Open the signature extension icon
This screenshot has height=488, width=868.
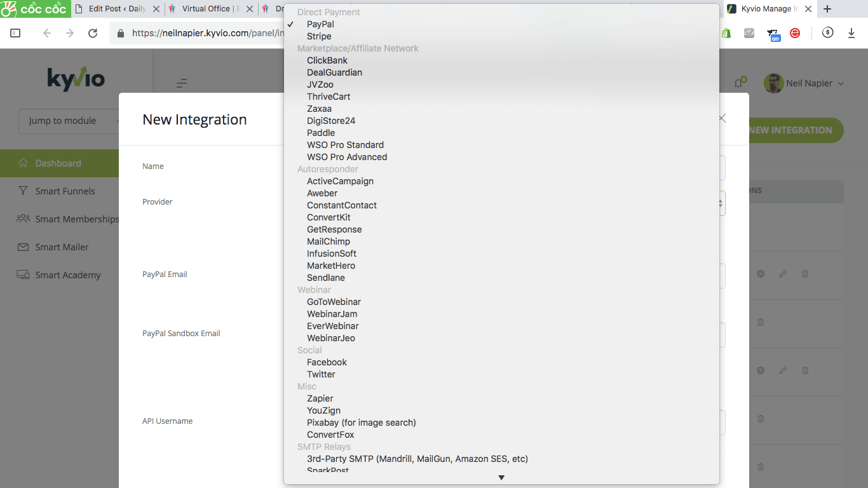749,33
